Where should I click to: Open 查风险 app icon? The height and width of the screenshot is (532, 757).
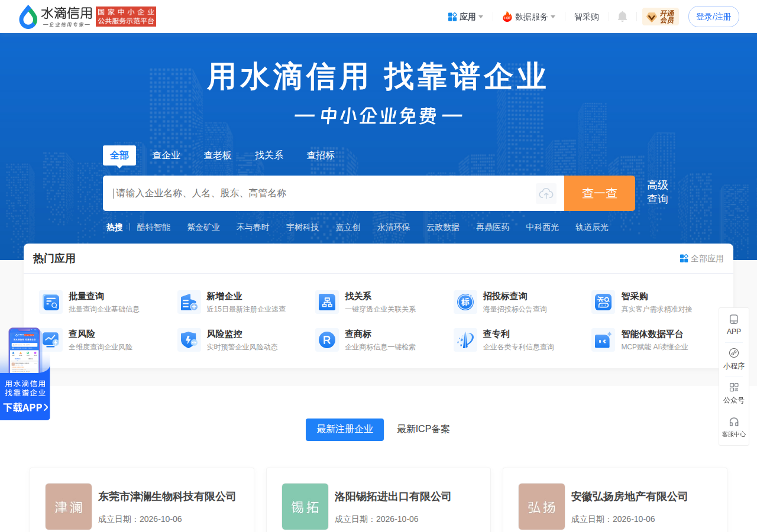[51, 340]
